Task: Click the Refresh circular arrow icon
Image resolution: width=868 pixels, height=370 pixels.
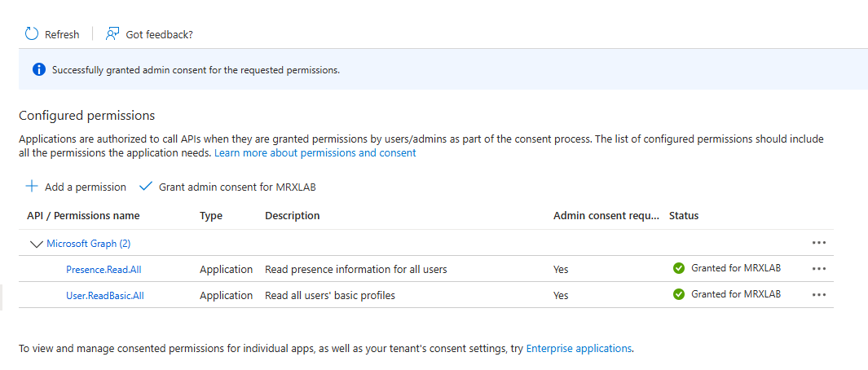Action: (32, 33)
